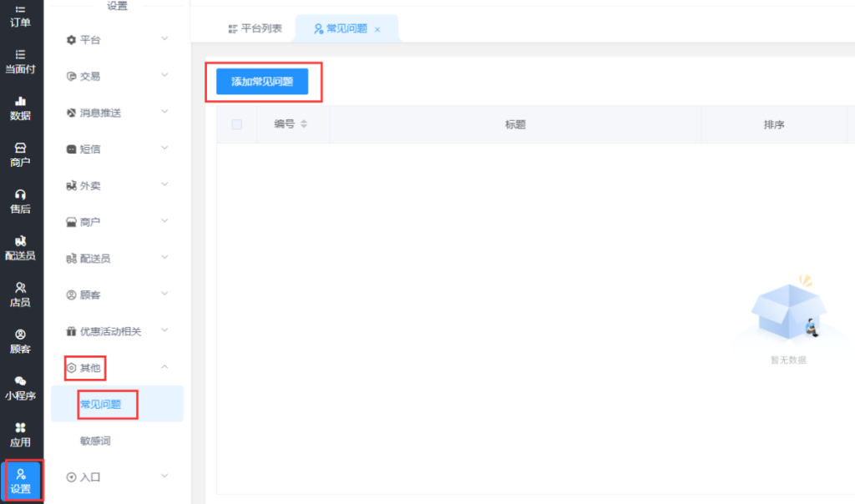Open 售后 after-sales headset icon
855x504 pixels.
point(21,201)
